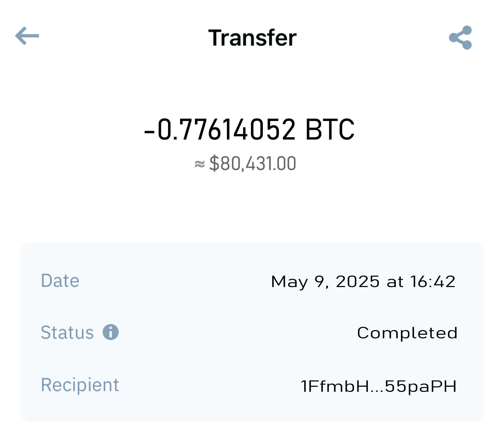The width and height of the screenshot is (504, 443).
Task: Select the Transfer page title
Action: coord(252,38)
